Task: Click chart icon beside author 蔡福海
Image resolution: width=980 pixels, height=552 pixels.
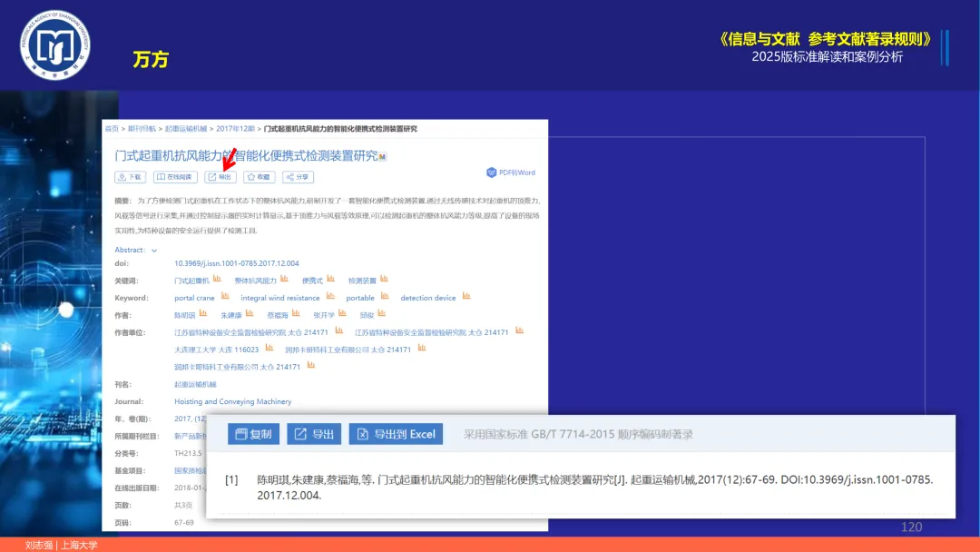Action: pyautogui.click(x=296, y=313)
